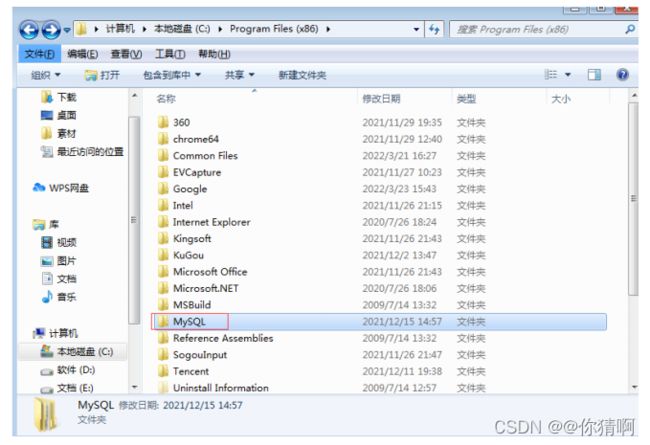Select 图片 library
The height and width of the screenshot is (445, 650).
[58, 261]
